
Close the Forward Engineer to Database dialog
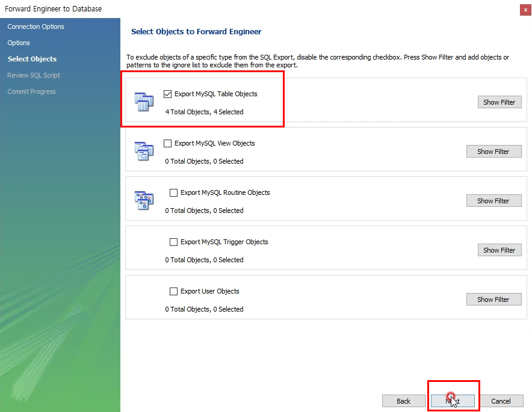[x=525, y=10]
